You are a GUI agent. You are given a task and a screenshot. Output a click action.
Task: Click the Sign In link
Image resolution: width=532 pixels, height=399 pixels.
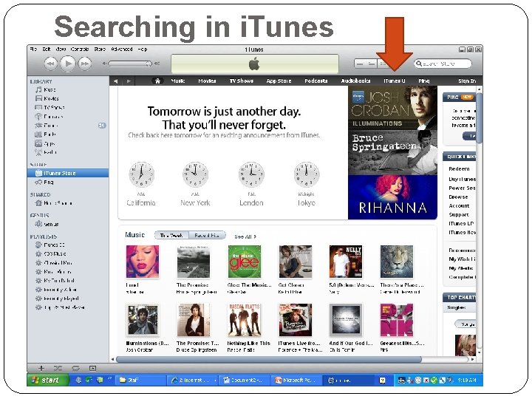pyautogui.click(x=467, y=81)
